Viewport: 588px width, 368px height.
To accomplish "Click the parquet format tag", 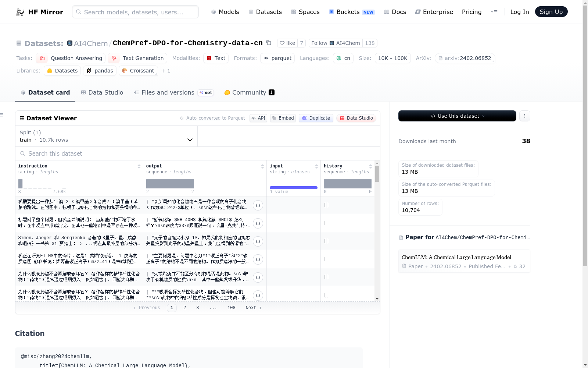I will [x=277, y=58].
